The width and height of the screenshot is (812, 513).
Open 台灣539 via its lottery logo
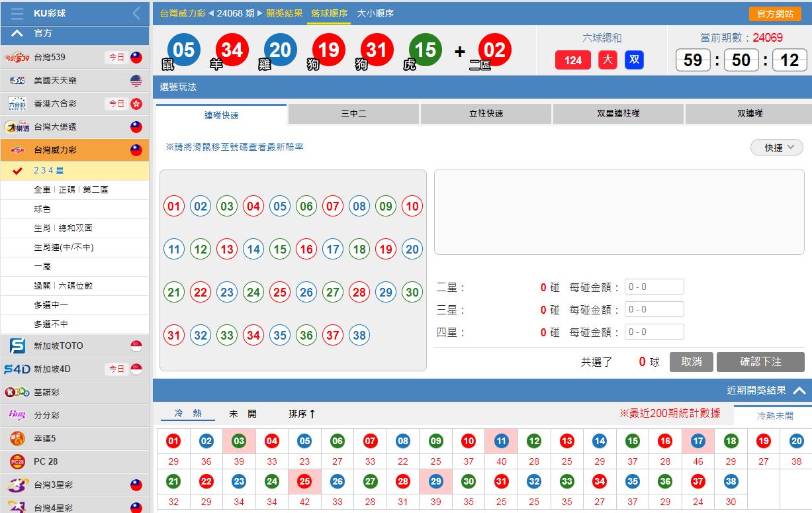coord(16,58)
